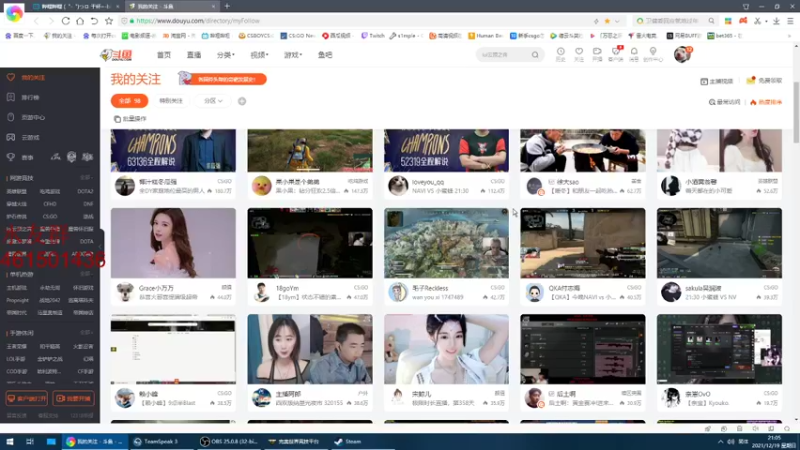This screenshot has width=800, height=450.
Task: Sort by popularity flame option
Action: pos(766,102)
